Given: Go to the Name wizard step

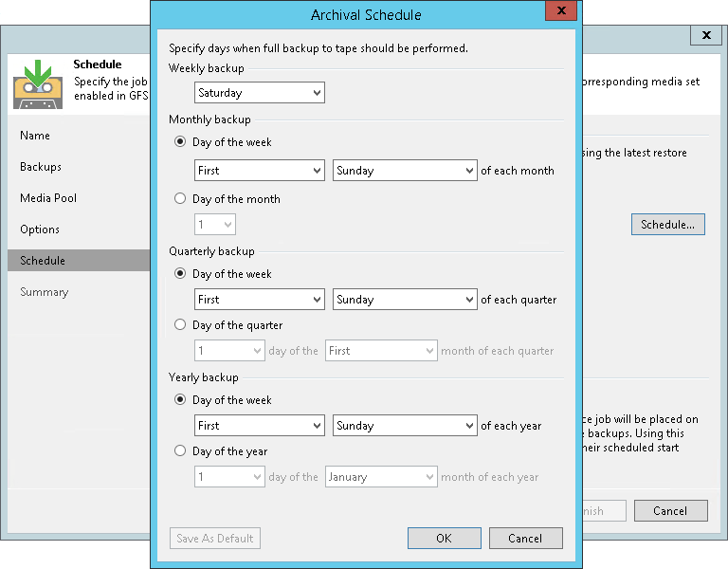Looking at the screenshot, I should click(x=35, y=136).
